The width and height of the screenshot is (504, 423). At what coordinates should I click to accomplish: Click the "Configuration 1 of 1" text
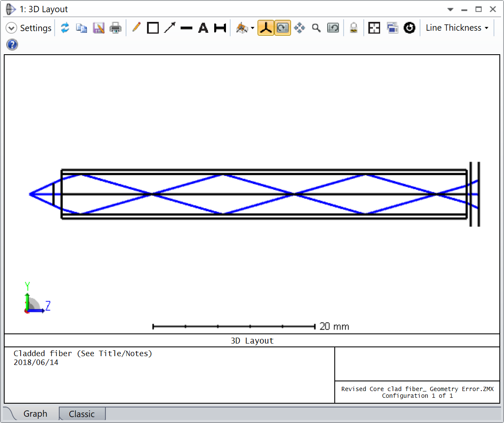[417, 396]
